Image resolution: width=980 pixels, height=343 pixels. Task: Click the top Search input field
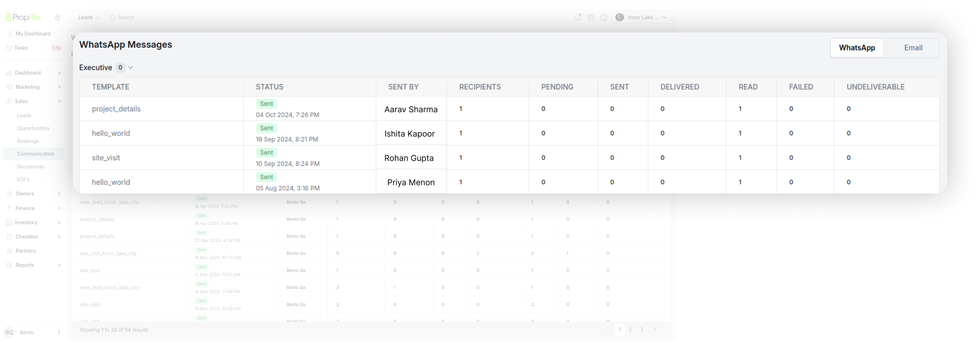pos(212,17)
